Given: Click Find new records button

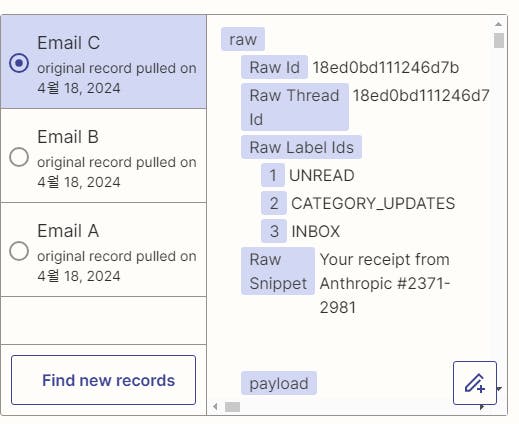Looking at the screenshot, I should coord(103,380).
